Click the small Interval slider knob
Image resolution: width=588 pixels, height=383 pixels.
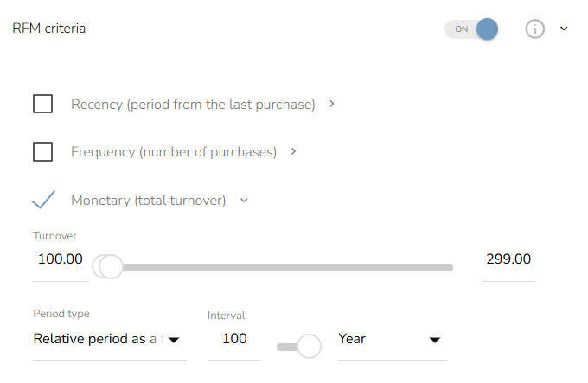coord(308,347)
